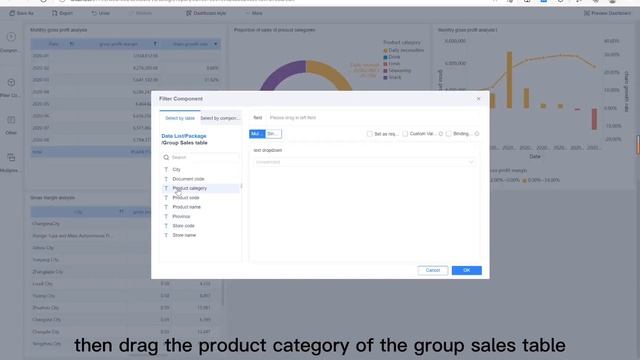
Task: Close the Filter Component dialog with X
Action: 478,99
